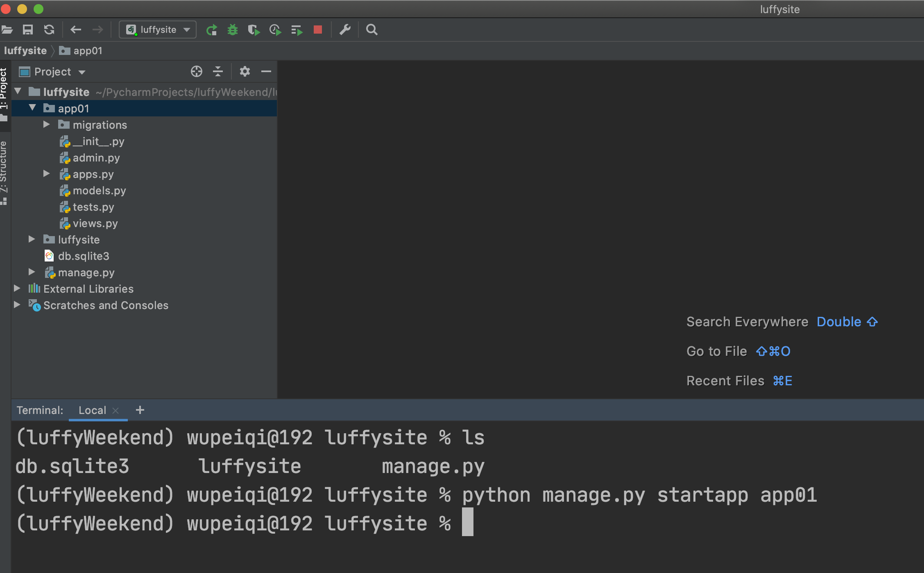Image resolution: width=924 pixels, height=573 pixels.
Task: Add a new terminal session with plus
Action: (x=140, y=410)
